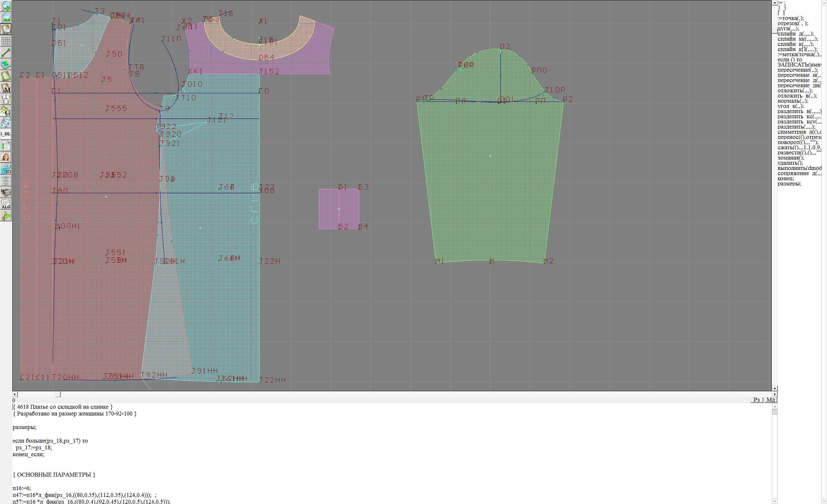827x504 pixels.
Task: Open the pattern M icon tool
Action: click(x=6, y=88)
